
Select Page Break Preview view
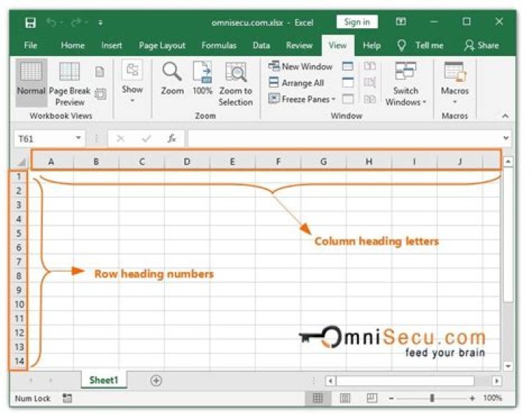[x=69, y=84]
